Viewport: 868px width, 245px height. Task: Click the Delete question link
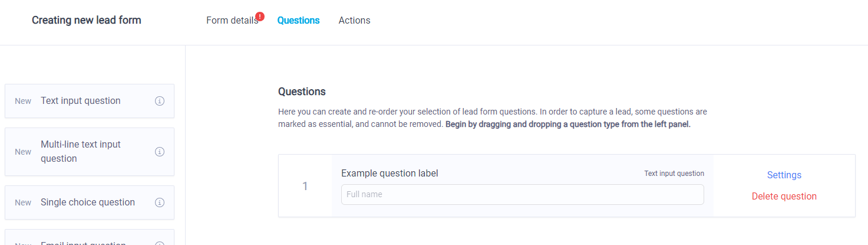click(x=784, y=197)
